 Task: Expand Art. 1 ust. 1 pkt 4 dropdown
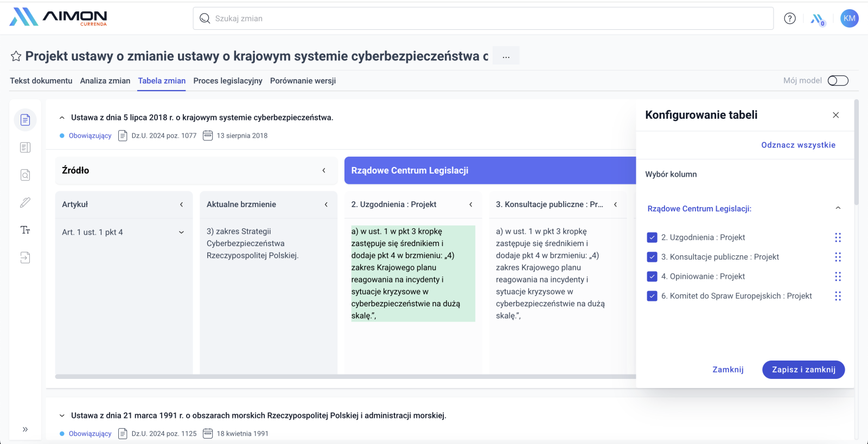click(x=182, y=232)
